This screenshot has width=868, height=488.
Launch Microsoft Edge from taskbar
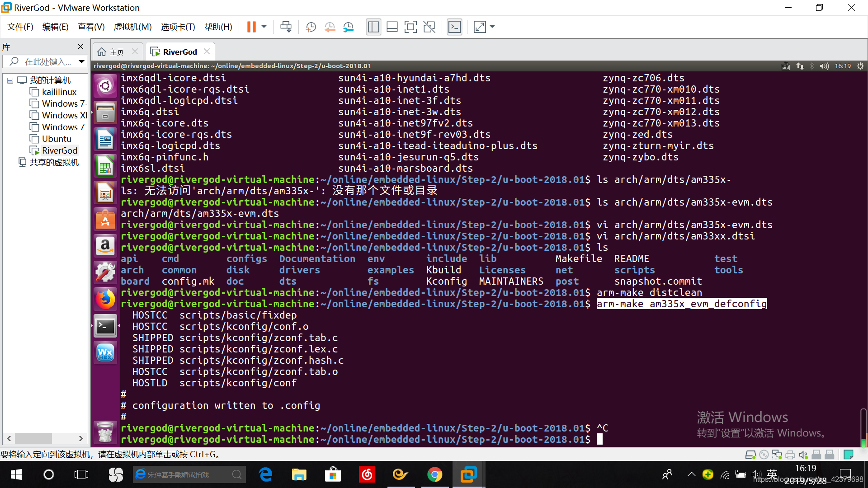point(265,474)
